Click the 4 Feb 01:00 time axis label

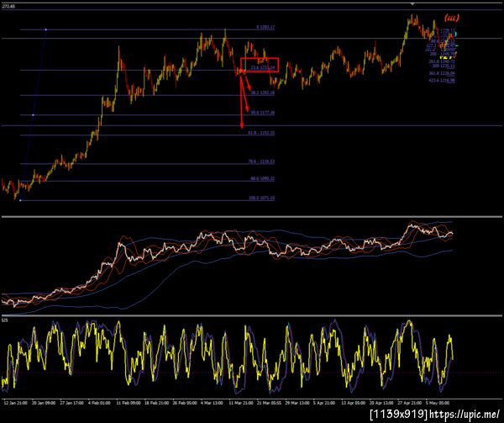click(99, 403)
